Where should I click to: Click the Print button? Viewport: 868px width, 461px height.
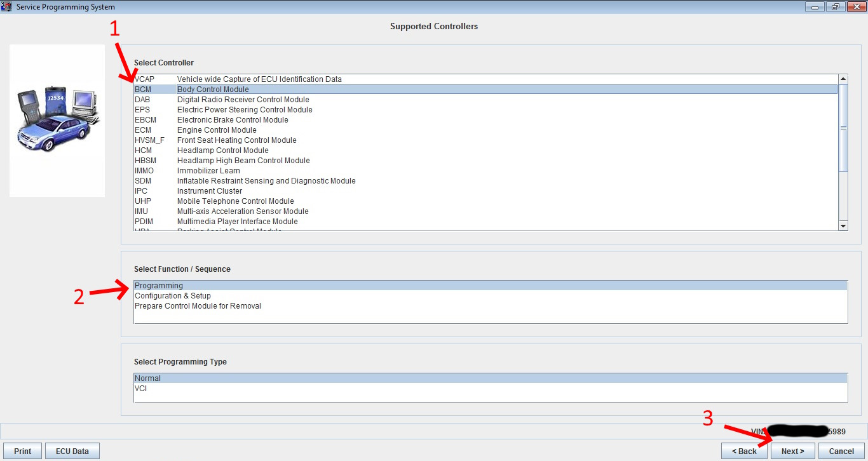23,451
